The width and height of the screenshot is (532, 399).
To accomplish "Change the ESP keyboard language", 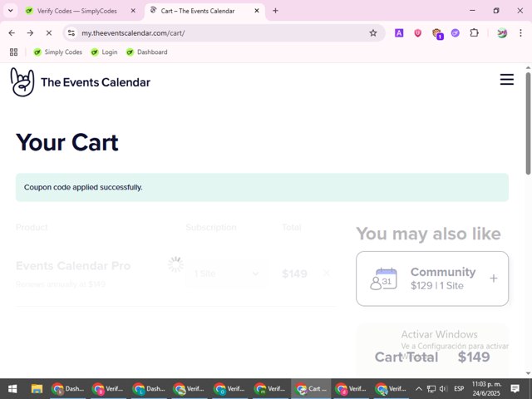I will pyautogui.click(x=459, y=388).
